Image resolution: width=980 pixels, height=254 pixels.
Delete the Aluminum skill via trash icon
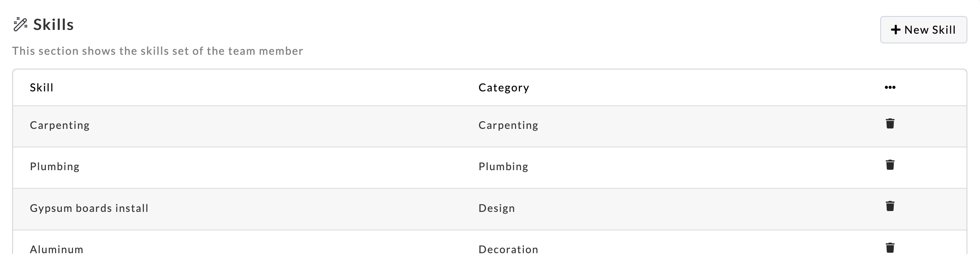click(890, 248)
